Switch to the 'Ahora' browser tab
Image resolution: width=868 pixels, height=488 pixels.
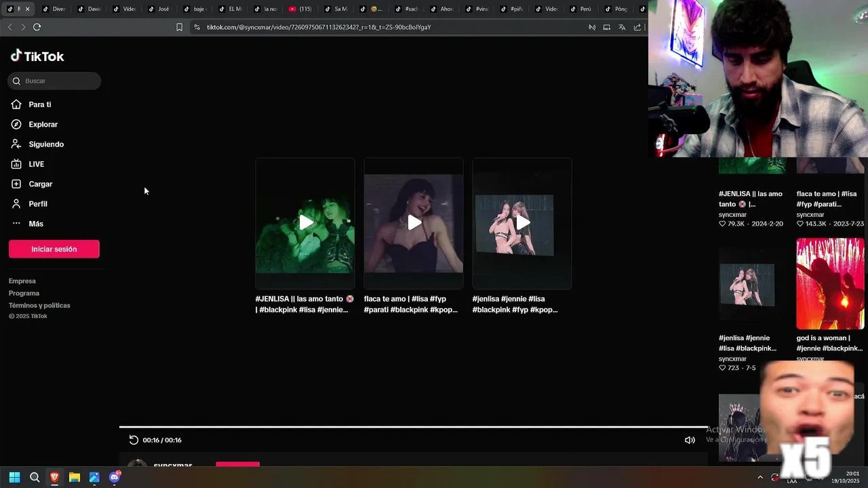pos(442,9)
